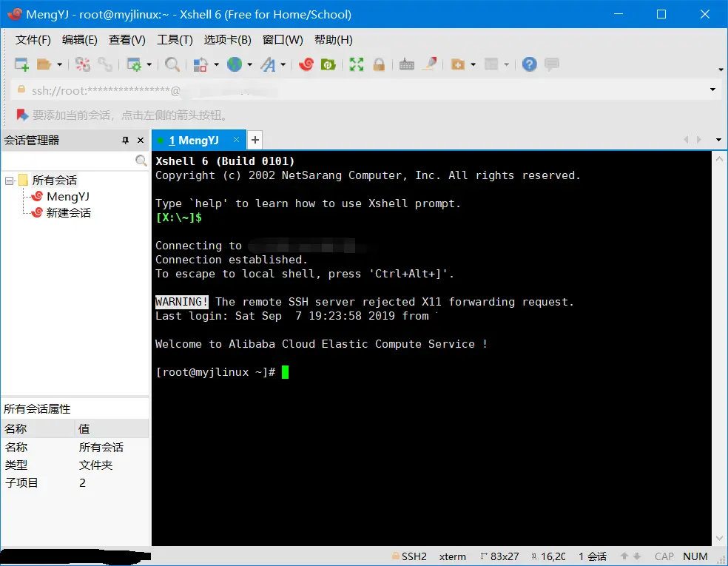Click the xterm status bar entry
The width and height of the screenshot is (728, 566).
(x=452, y=556)
